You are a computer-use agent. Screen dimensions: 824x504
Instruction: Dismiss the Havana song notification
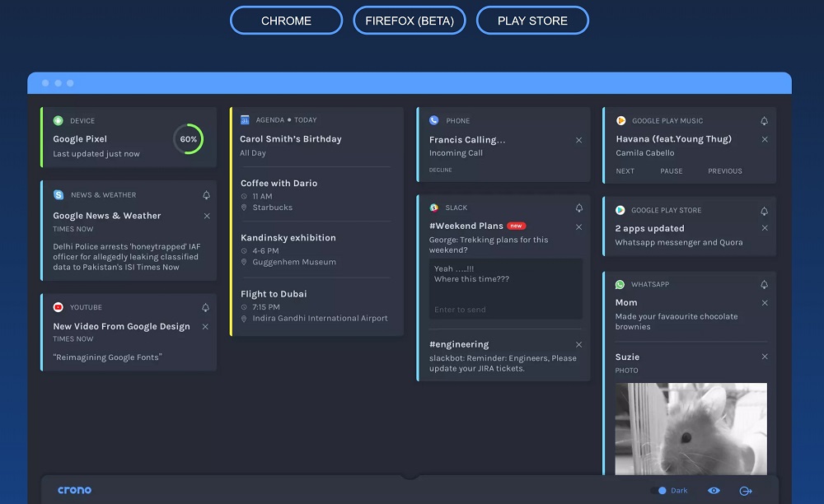[x=765, y=139]
